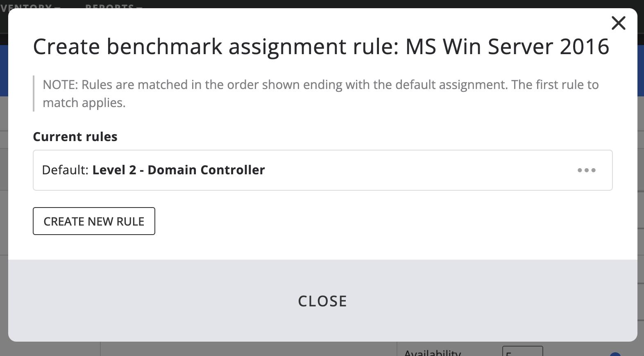Image resolution: width=644 pixels, height=356 pixels.
Task: Open the Reports menu in the top bar
Action: click(x=109, y=6)
